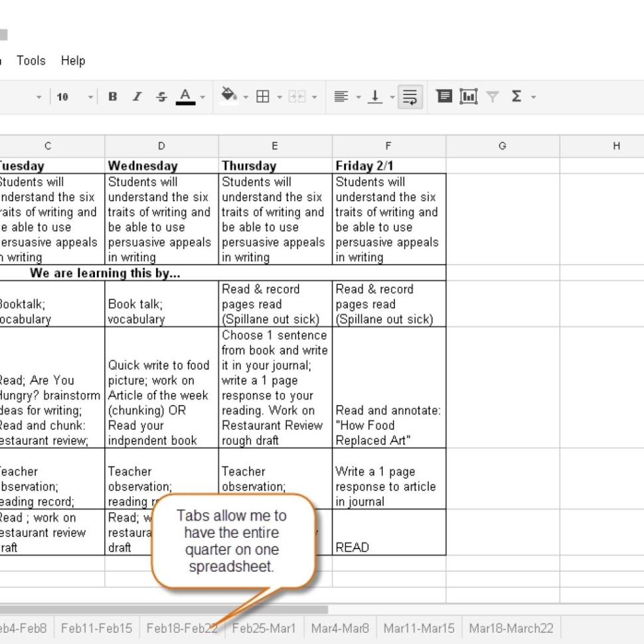Switch to the Feb18-Feb22 sheet tab
The height and width of the screenshot is (644, 644).
182,628
